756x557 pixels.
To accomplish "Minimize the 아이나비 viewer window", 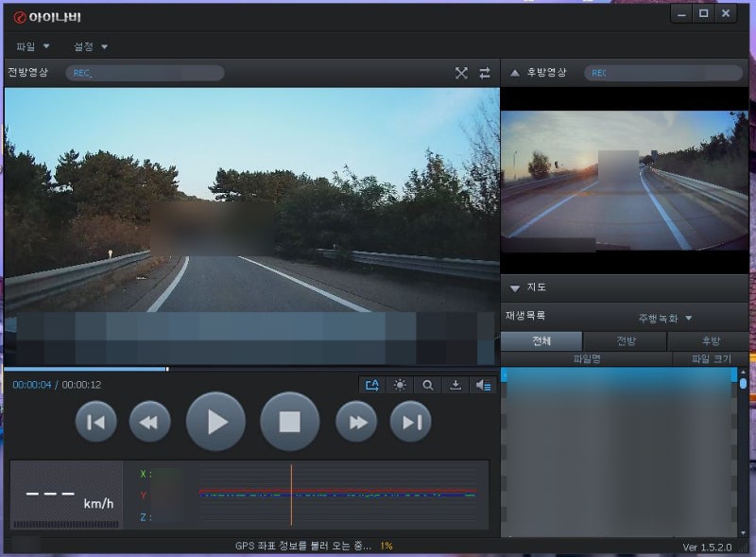I will pos(681,13).
